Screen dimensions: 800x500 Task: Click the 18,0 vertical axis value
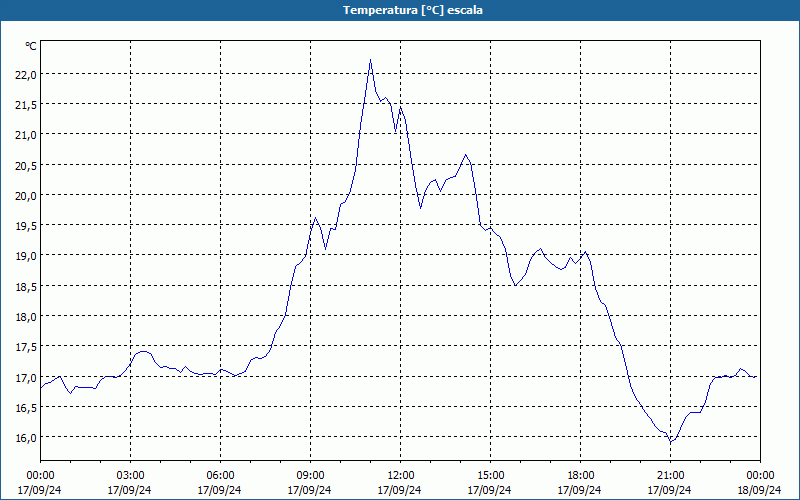[x=26, y=316]
